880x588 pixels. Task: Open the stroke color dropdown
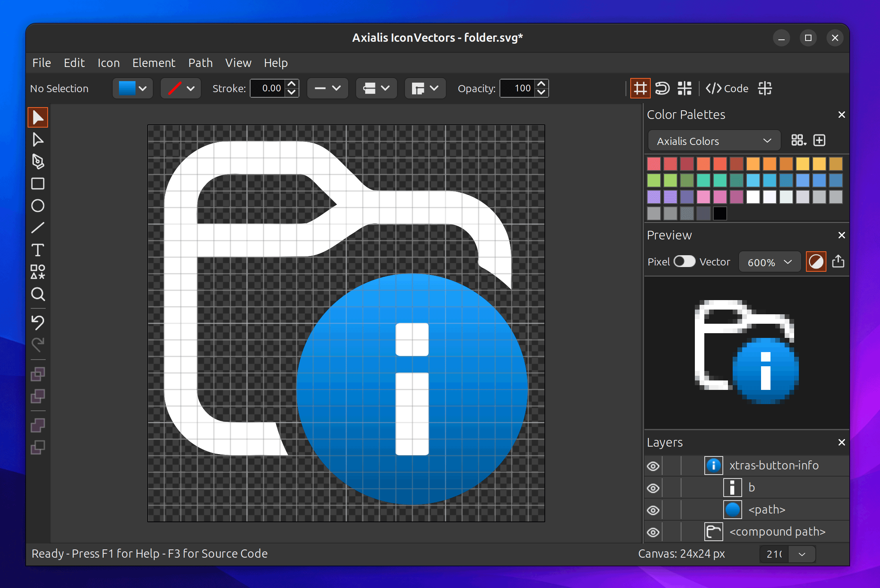pyautogui.click(x=181, y=88)
